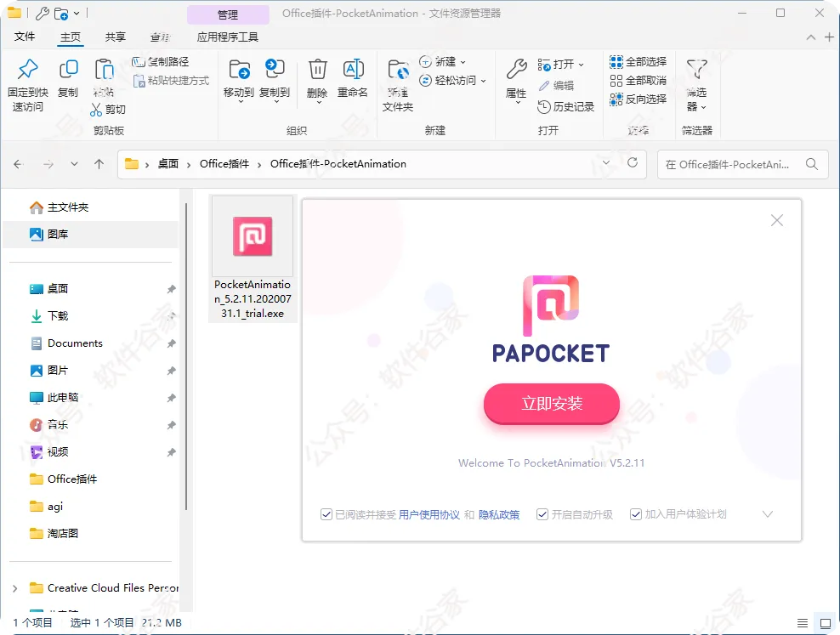Expand Creative Cloud Files tree node
Viewport: 840px width, 635px height.
[x=15, y=588]
